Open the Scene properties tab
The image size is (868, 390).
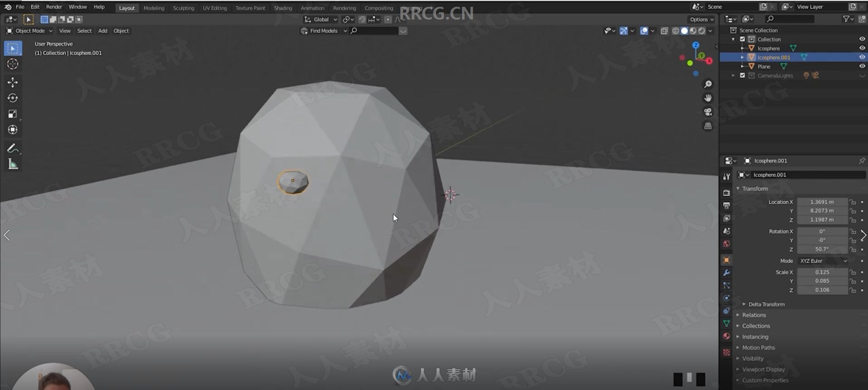[726, 231]
